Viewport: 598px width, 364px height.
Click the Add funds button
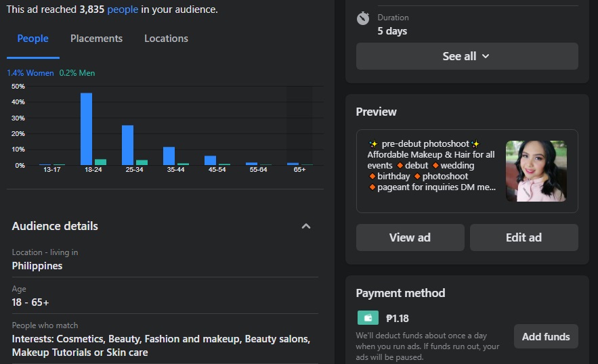[x=545, y=336]
